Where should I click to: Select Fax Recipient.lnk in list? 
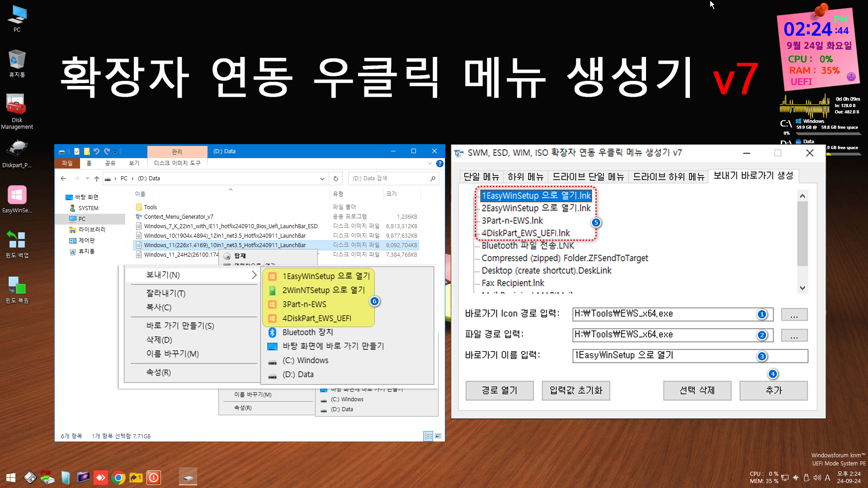(513, 283)
